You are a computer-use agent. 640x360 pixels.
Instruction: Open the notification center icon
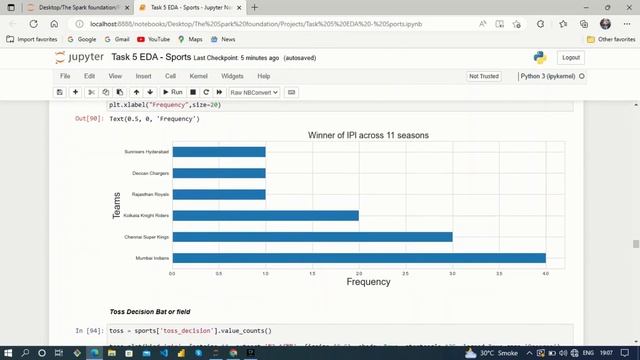coord(624,353)
